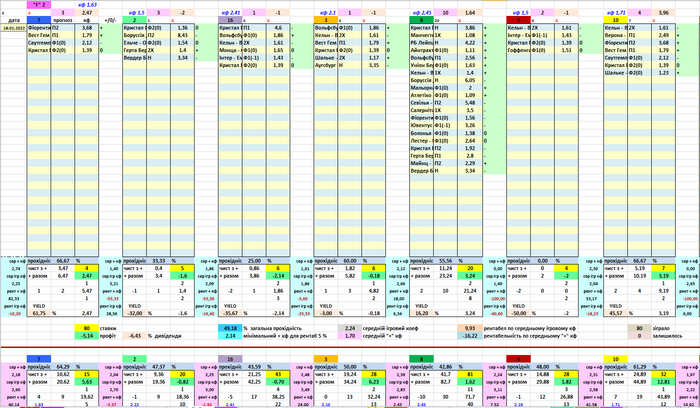700x408 pixels.
Task: Click the 2,24 "середній ігровий коеф" value
Action: [x=350, y=328]
